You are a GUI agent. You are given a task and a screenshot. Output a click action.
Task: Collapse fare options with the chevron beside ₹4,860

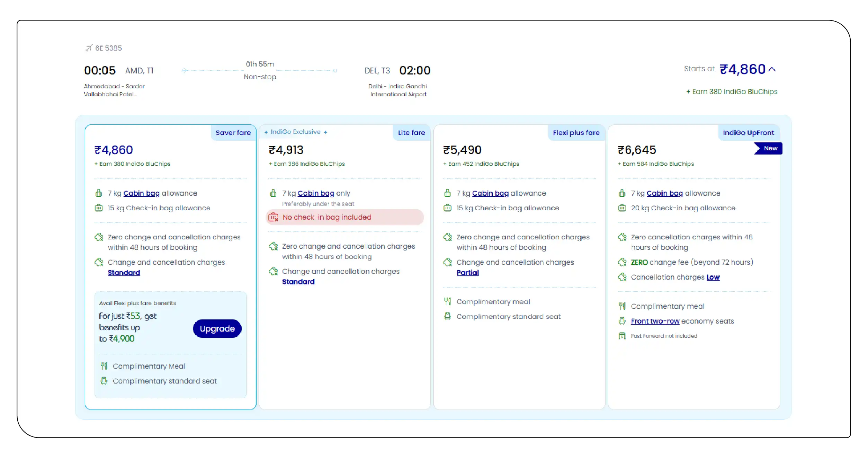coord(772,70)
